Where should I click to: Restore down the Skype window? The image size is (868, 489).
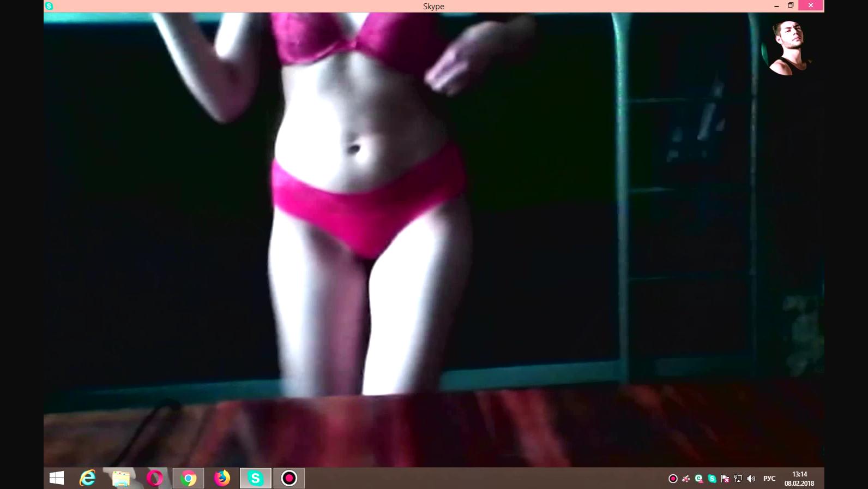[791, 5]
